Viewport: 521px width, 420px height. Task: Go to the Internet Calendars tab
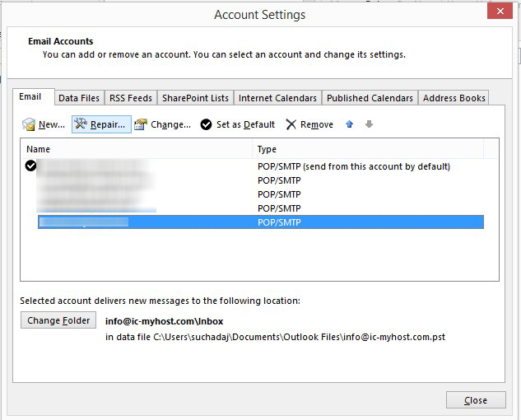pos(277,98)
